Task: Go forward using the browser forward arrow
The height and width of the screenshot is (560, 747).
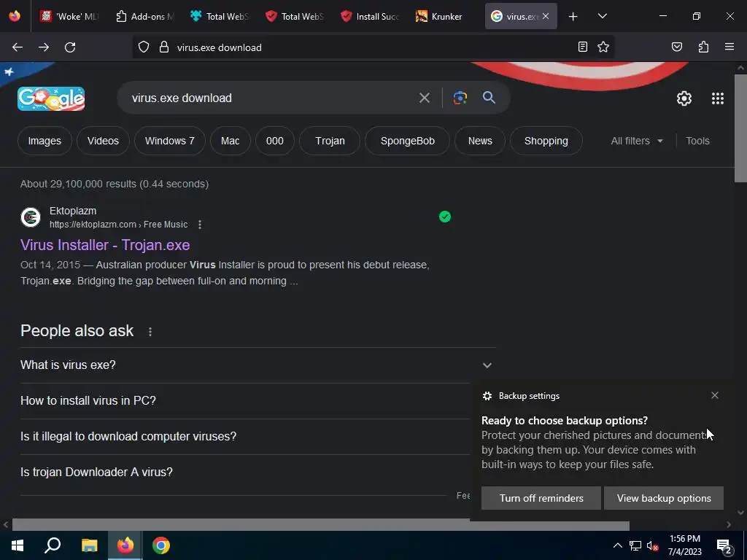Action: tap(44, 47)
